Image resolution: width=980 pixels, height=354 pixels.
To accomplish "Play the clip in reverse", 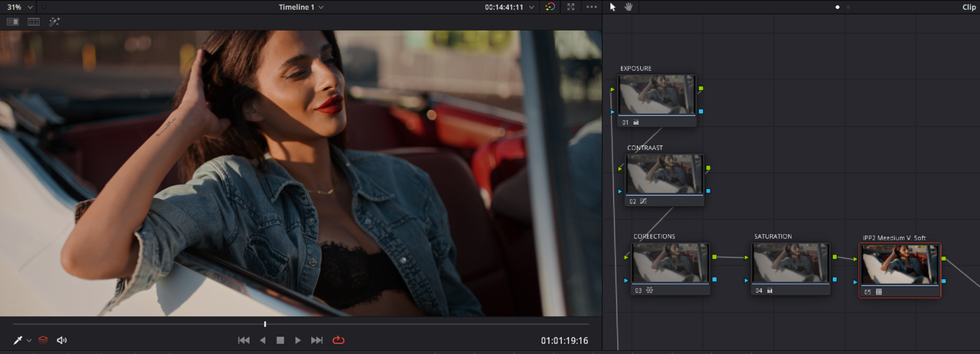I will click(263, 340).
